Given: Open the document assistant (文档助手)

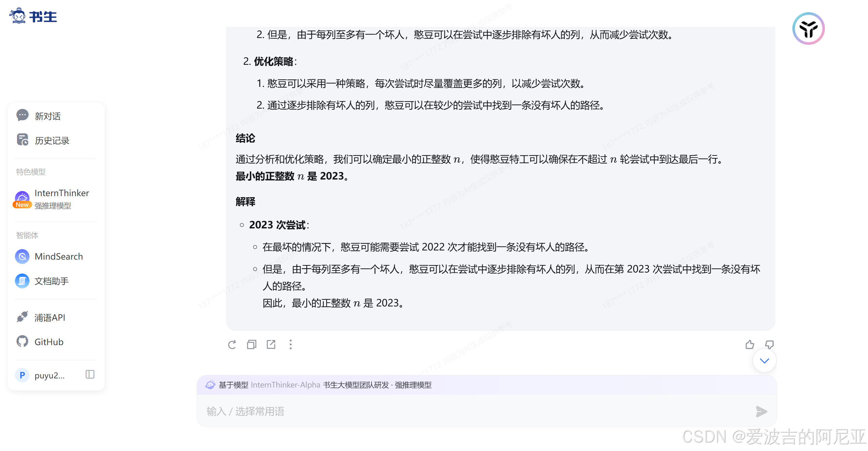Looking at the screenshot, I should pos(51,281).
